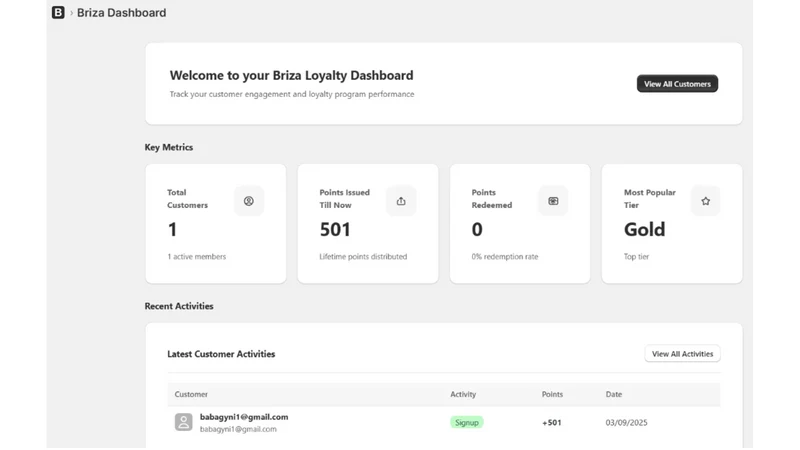Viewport: 800px width, 450px height.
Task: Click the Key Metrics heading
Action: (x=169, y=147)
